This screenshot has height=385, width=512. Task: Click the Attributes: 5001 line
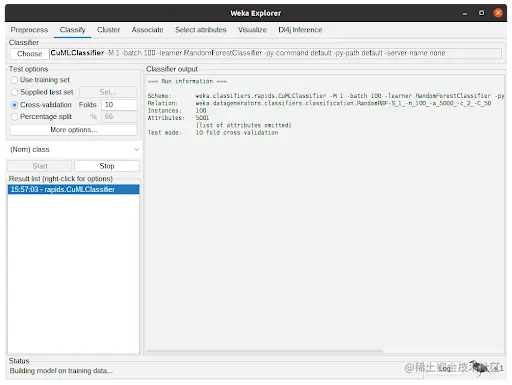click(178, 118)
